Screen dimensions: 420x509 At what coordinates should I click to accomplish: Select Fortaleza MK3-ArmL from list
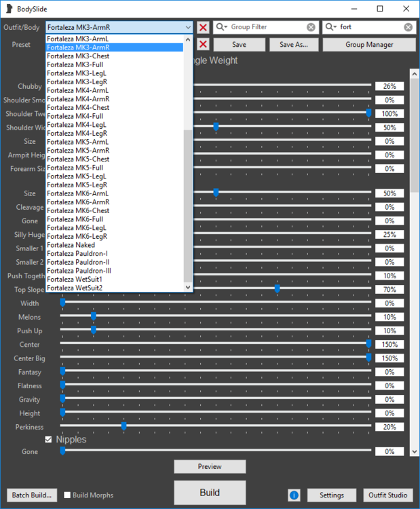[115, 39]
